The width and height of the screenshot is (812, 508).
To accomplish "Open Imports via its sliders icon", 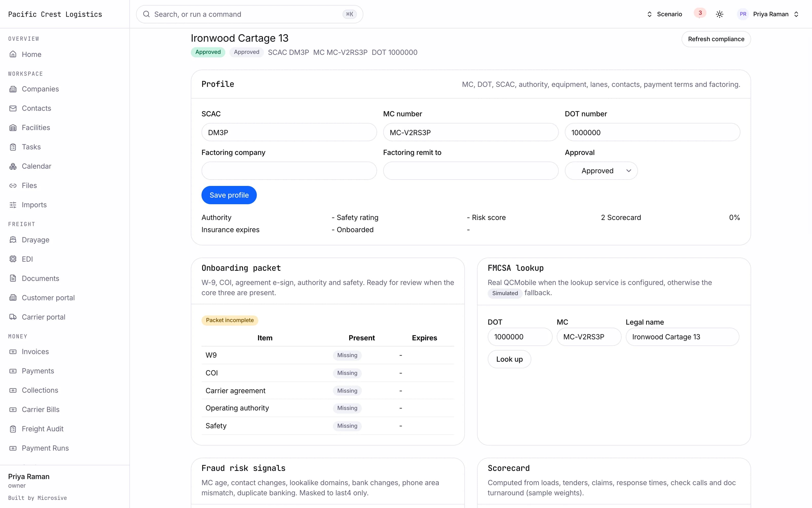I will click(x=13, y=205).
